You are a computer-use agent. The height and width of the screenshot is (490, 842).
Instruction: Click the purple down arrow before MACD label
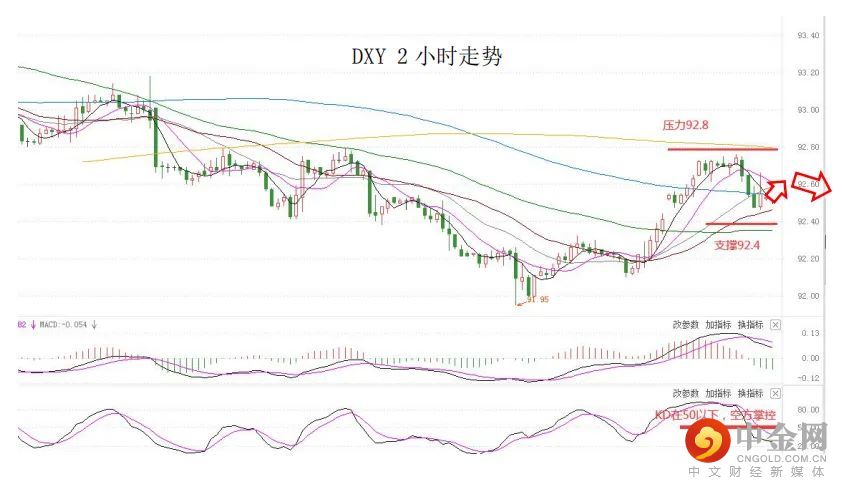(34, 324)
